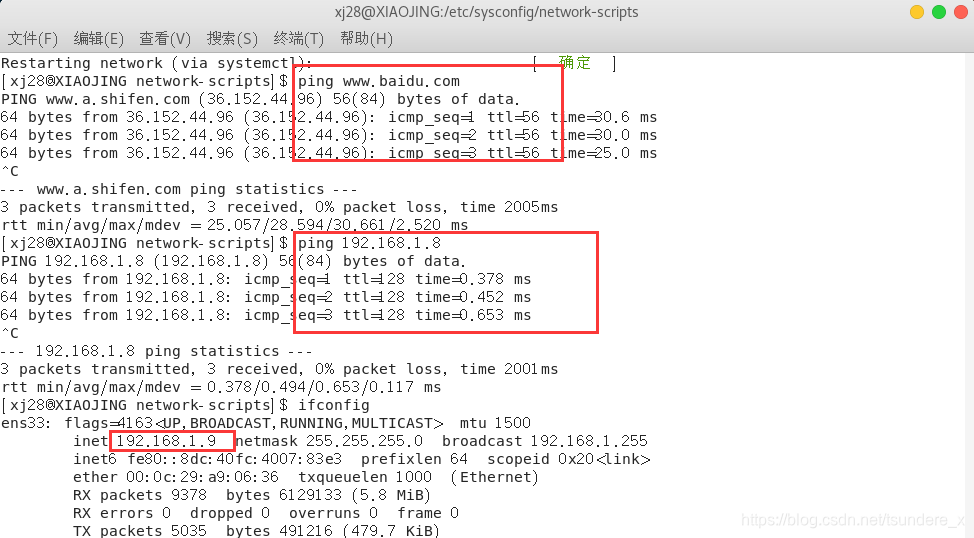974x538 pixels.
Task: Click the ^C line after 192.168.1.8 ping
Action: coord(10,334)
